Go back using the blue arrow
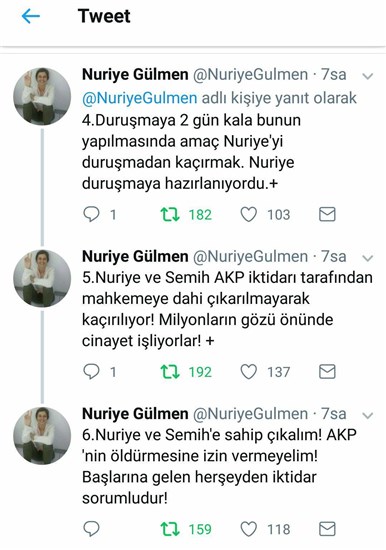This screenshot has height=550, width=386. (31, 16)
